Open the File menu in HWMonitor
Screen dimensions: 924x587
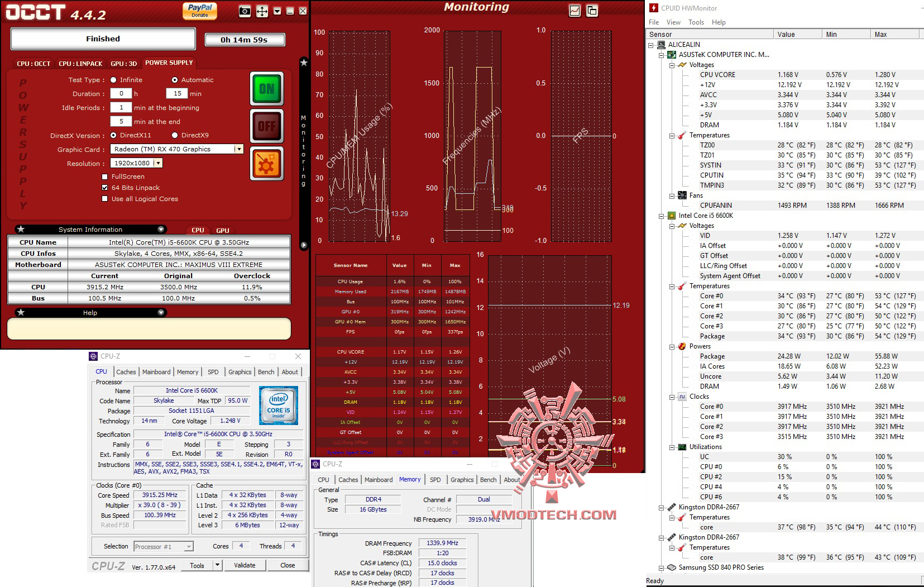(x=654, y=22)
